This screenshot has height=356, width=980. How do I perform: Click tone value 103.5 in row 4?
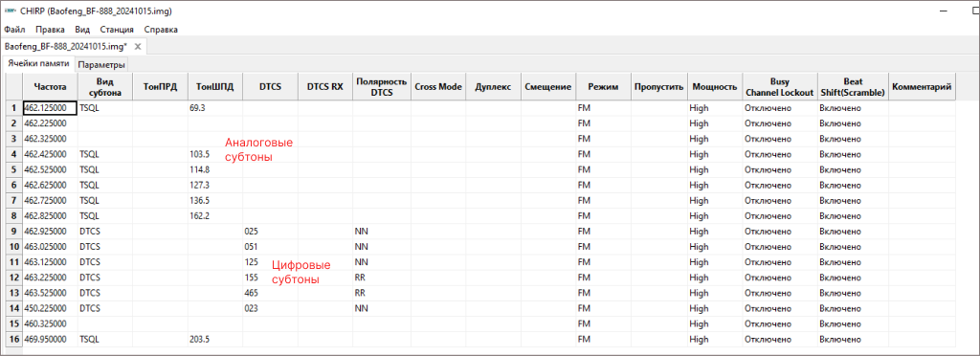(x=215, y=154)
